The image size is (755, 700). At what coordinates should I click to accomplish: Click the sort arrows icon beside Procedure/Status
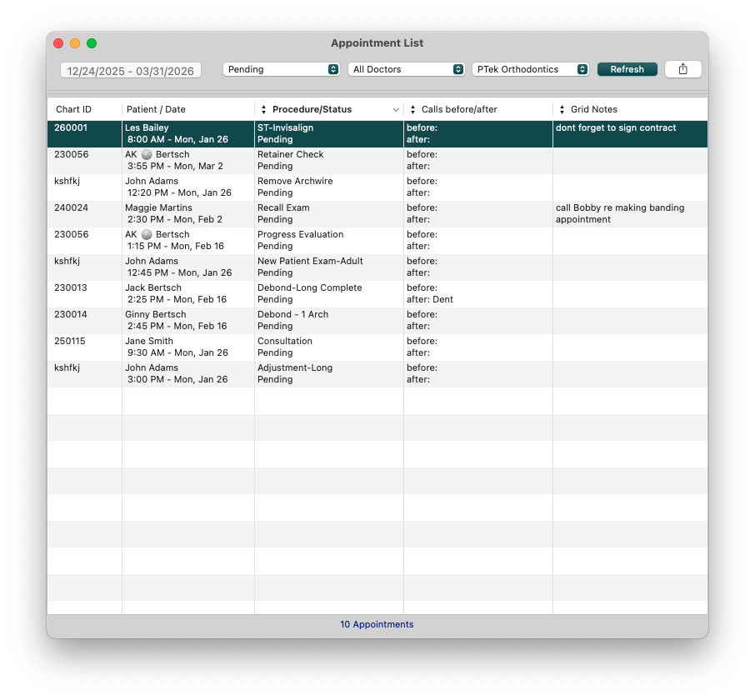point(263,109)
